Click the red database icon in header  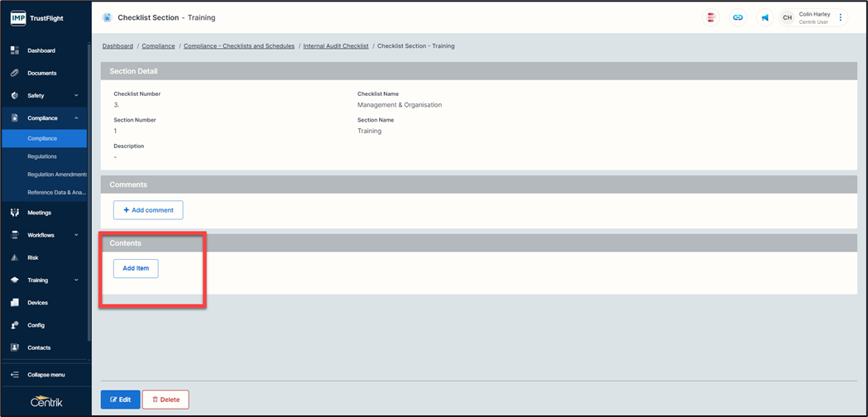(x=711, y=17)
